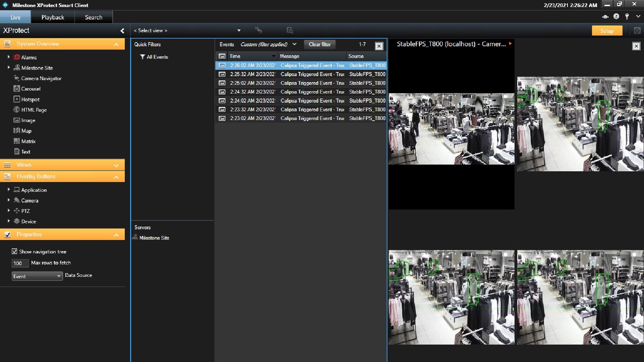Sort by the Message column header

[312, 56]
